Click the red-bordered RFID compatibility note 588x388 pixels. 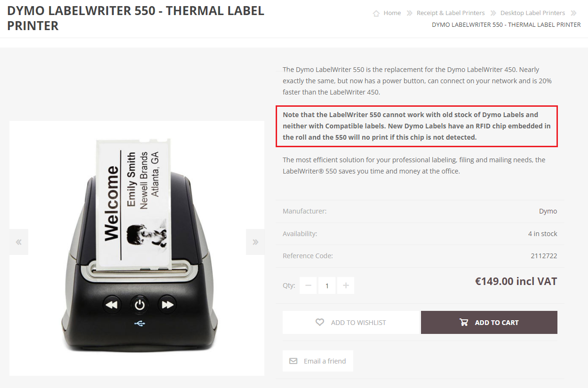(x=417, y=126)
